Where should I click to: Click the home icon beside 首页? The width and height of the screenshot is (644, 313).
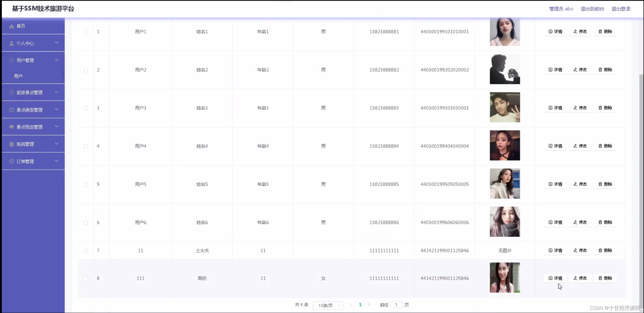click(x=12, y=26)
